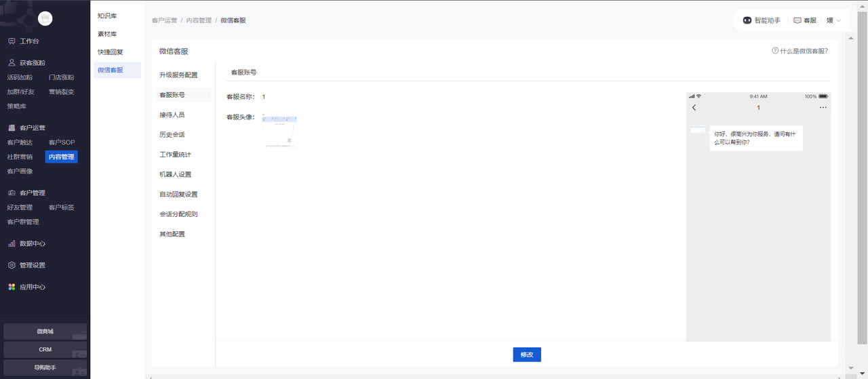Click the 客服头像 avatar thumbnail
This screenshot has width=868, height=379.
pyautogui.click(x=279, y=130)
